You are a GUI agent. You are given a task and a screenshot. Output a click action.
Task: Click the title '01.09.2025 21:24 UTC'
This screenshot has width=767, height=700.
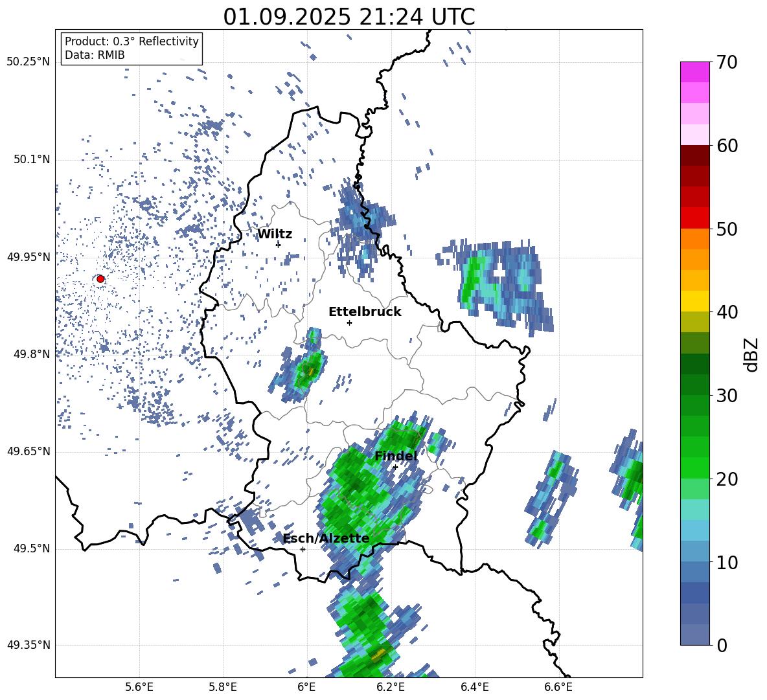(349, 17)
